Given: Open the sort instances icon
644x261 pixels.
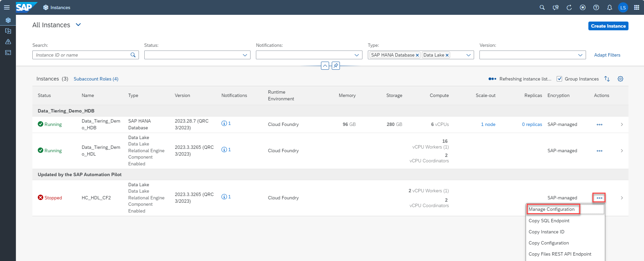Looking at the screenshot, I should (x=607, y=79).
